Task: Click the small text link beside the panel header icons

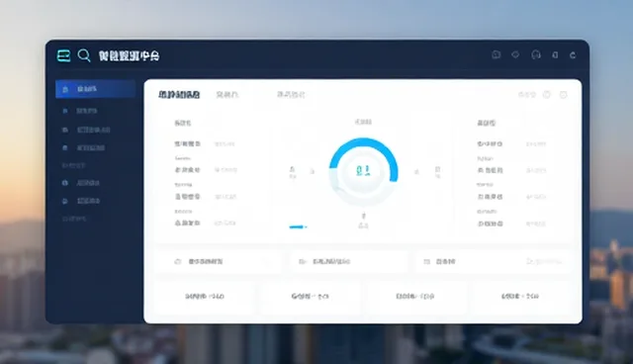Action: [527, 95]
